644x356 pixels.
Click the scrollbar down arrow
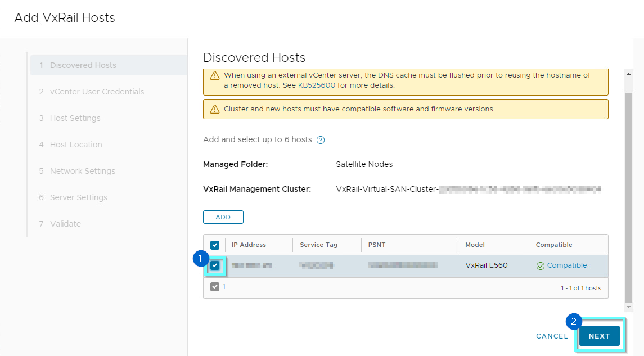(x=628, y=307)
